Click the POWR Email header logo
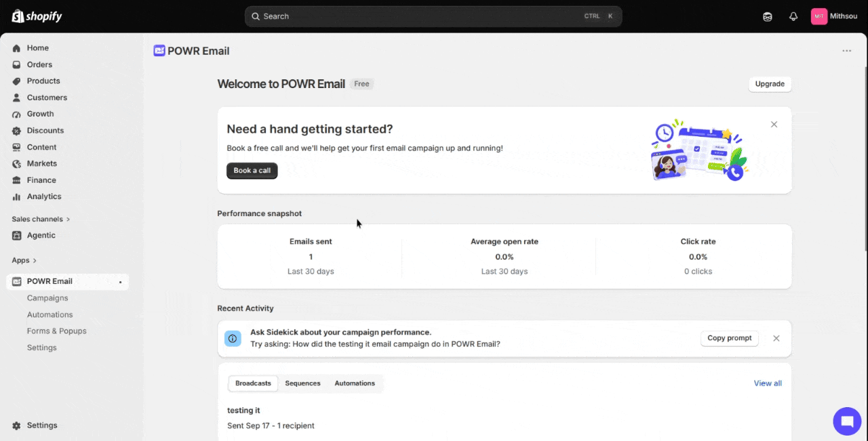This screenshot has width=868, height=441. point(159,51)
